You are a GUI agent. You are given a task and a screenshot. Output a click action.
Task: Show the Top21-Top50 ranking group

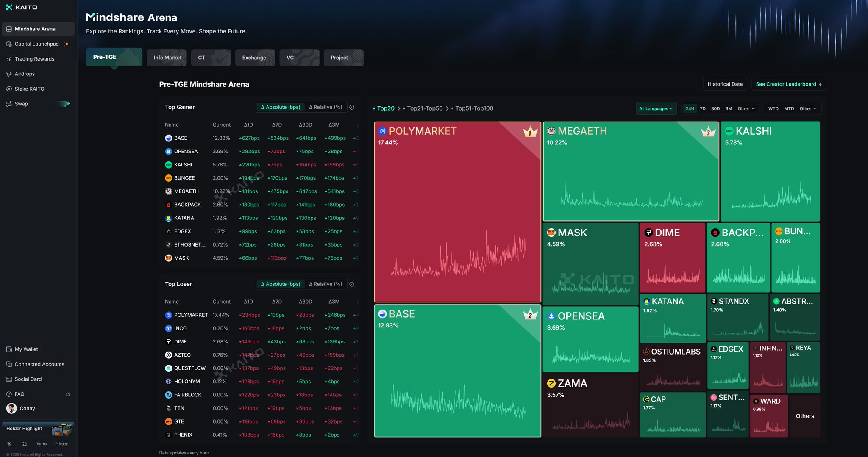coord(425,108)
